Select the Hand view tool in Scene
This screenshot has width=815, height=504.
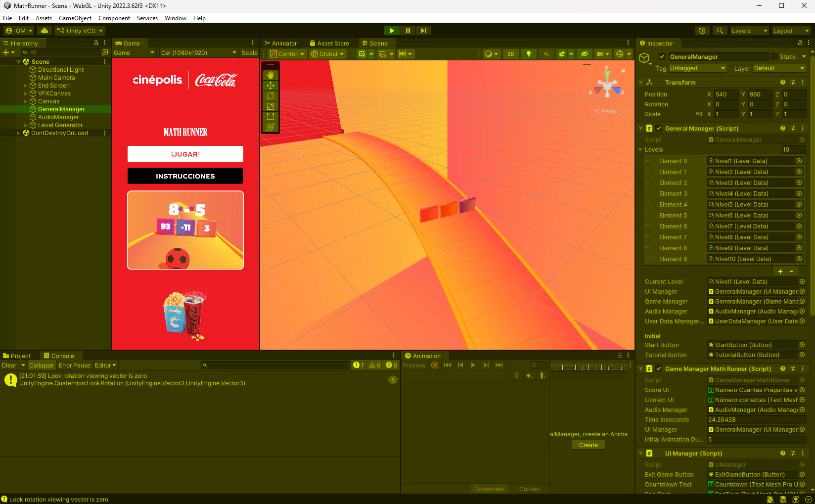click(271, 75)
